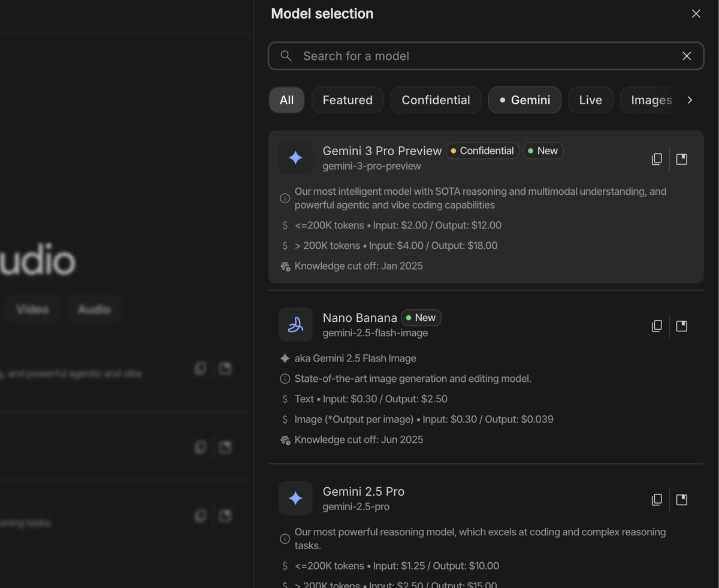Click 'Knowledge cut off: Jun 2025' text
The height and width of the screenshot is (588, 719).
pos(359,440)
